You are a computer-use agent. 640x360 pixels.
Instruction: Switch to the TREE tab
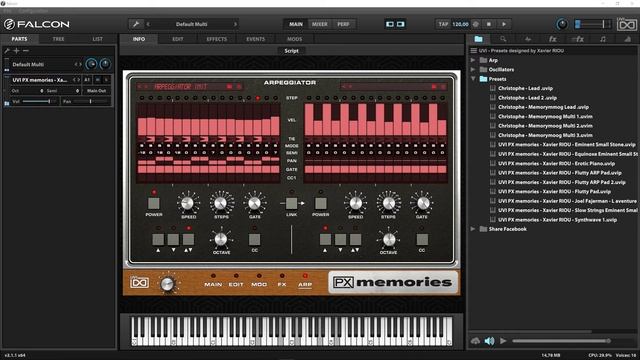coord(58,39)
